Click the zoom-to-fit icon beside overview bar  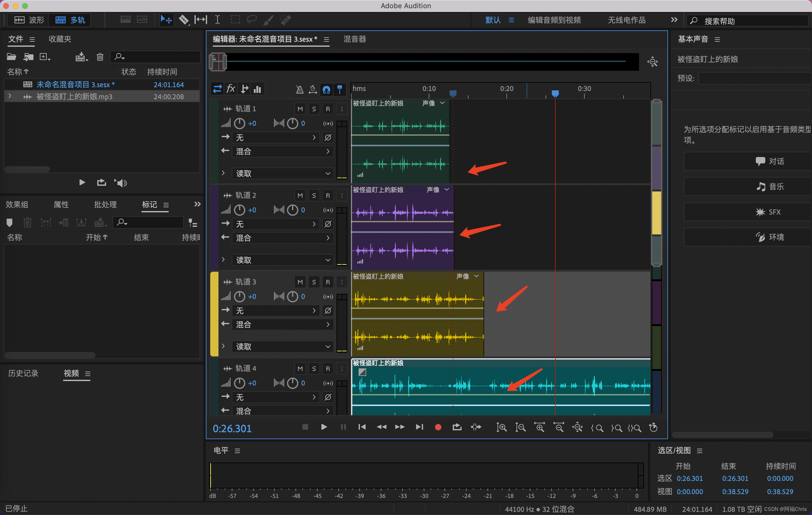[x=653, y=62]
